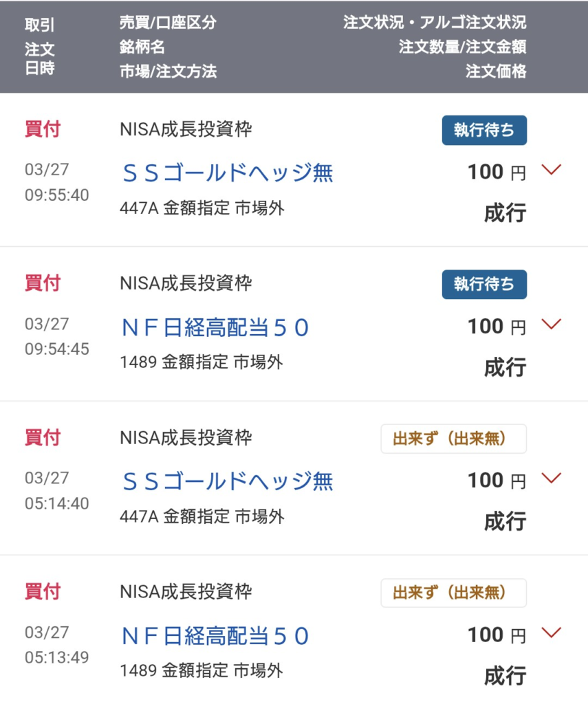The height and width of the screenshot is (704, 588).
Task: Open NF日経高配当50 link ordered at 09:54:45
Action: point(215,328)
